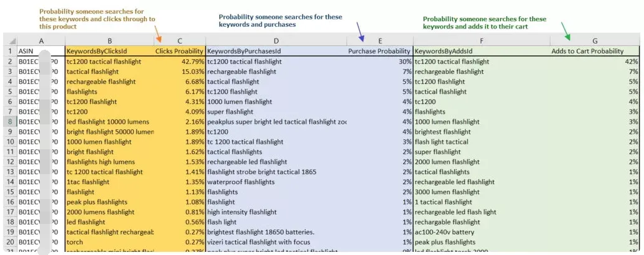Select 'rechargeable flashlight' in column B
Image resolution: width=644 pixels, height=255 pixels.
(110, 81)
